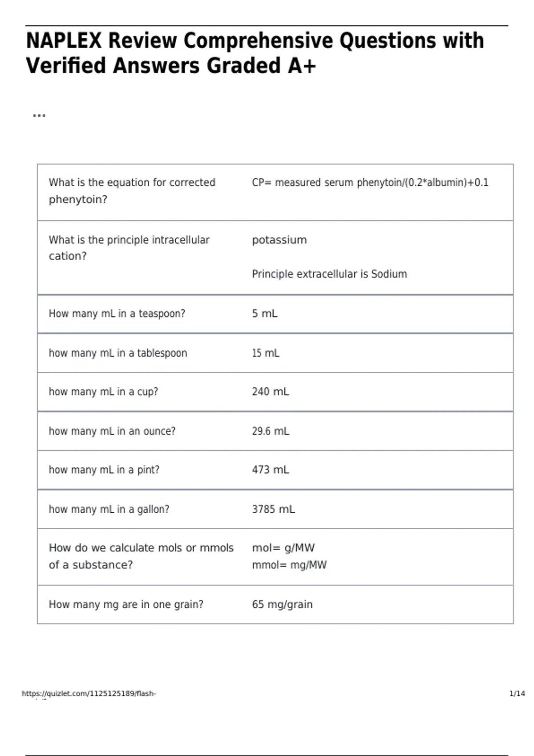
Task: Click the 'mol= g/MW' formula line
Action: point(283,548)
